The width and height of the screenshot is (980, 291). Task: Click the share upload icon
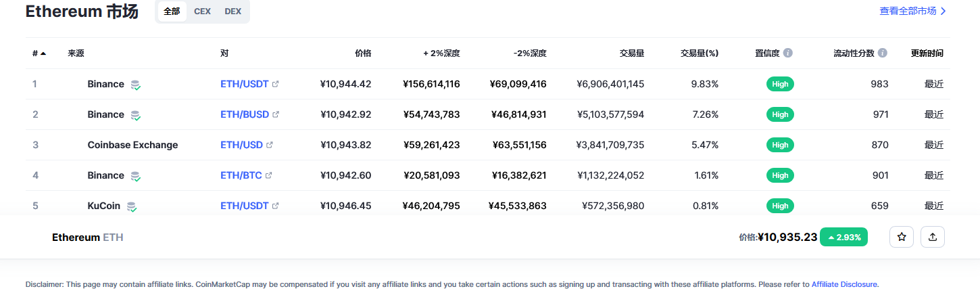tap(933, 237)
